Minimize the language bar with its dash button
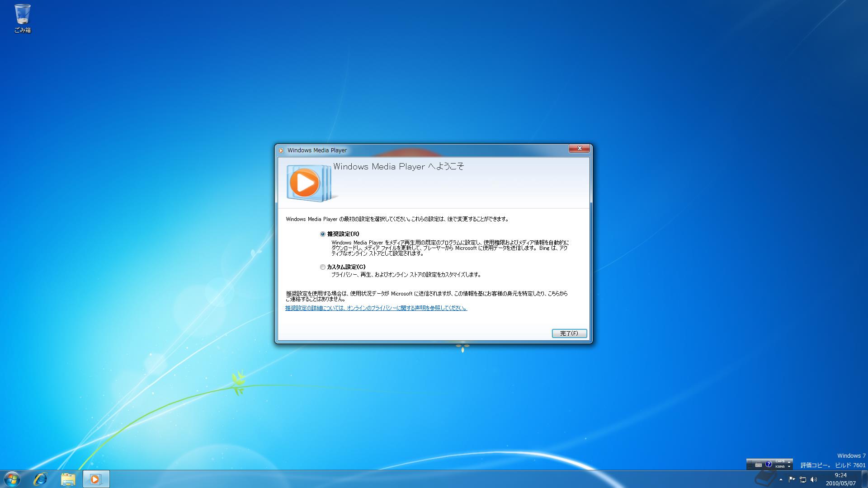The height and width of the screenshot is (488, 868). point(789,462)
